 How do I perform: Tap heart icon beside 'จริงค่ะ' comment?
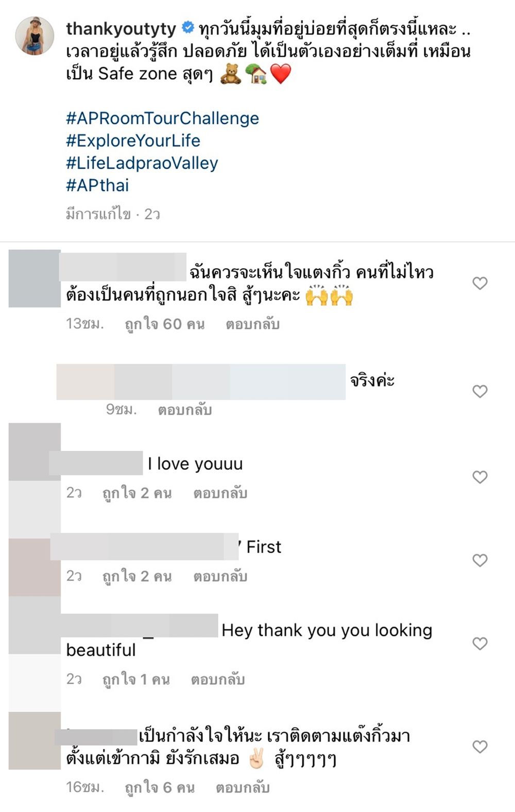click(480, 391)
